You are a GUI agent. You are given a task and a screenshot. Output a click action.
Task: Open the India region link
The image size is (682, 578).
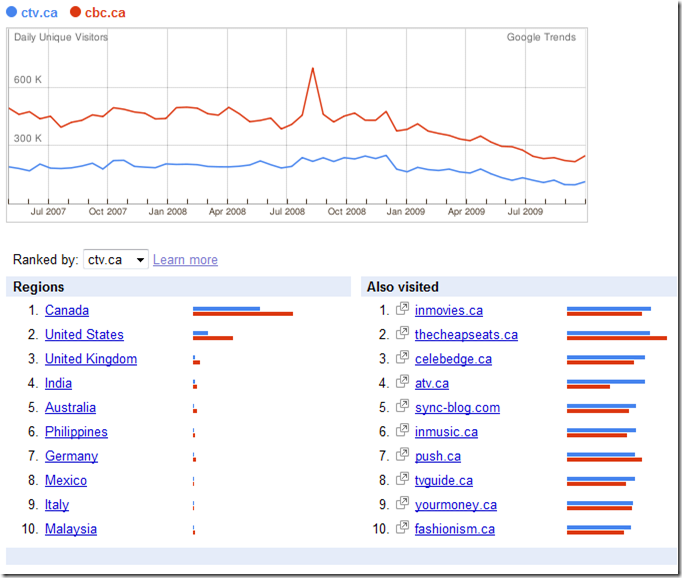pos(58,384)
